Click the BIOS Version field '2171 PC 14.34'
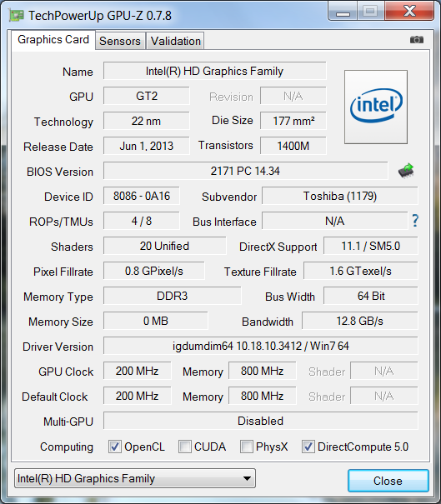441x504 pixels. pyautogui.click(x=245, y=171)
